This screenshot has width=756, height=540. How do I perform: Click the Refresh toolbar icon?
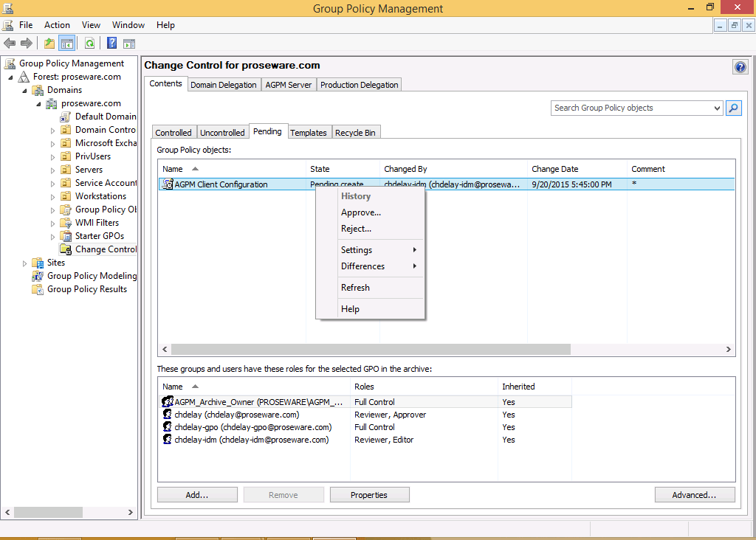point(89,44)
